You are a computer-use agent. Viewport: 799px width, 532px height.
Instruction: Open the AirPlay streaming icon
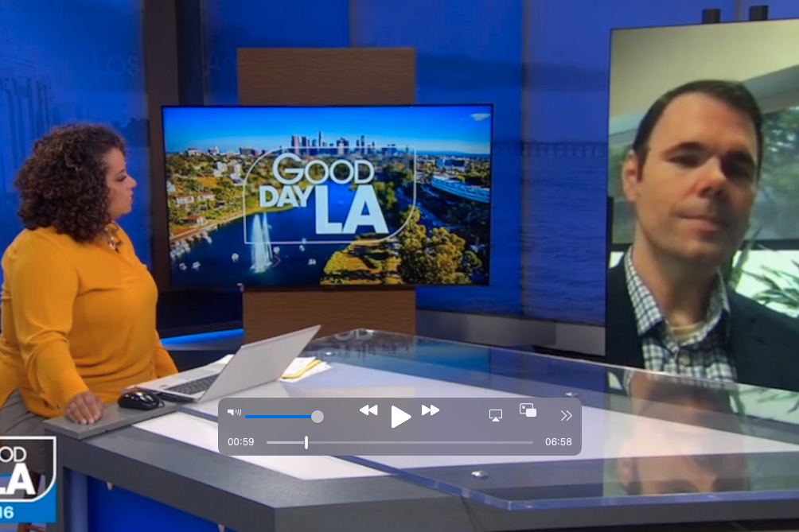point(495,415)
